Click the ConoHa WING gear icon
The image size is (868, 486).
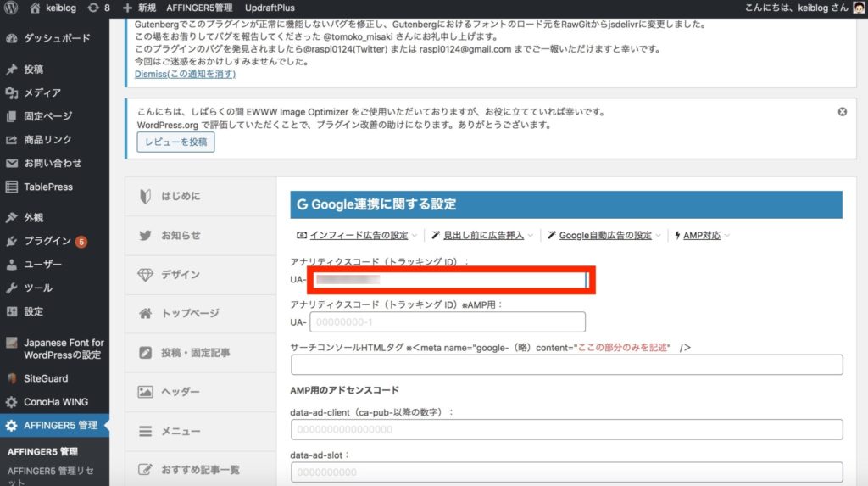pos(12,402)
